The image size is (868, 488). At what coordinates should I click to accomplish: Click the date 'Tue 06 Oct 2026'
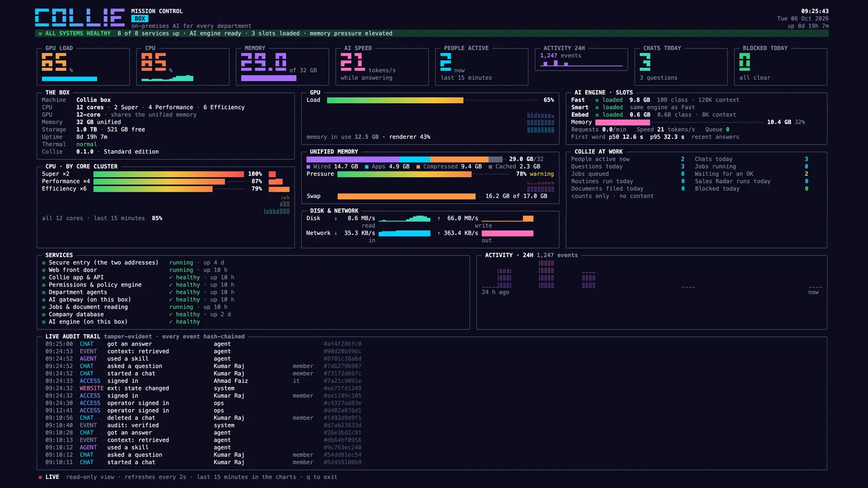point(803,18)
